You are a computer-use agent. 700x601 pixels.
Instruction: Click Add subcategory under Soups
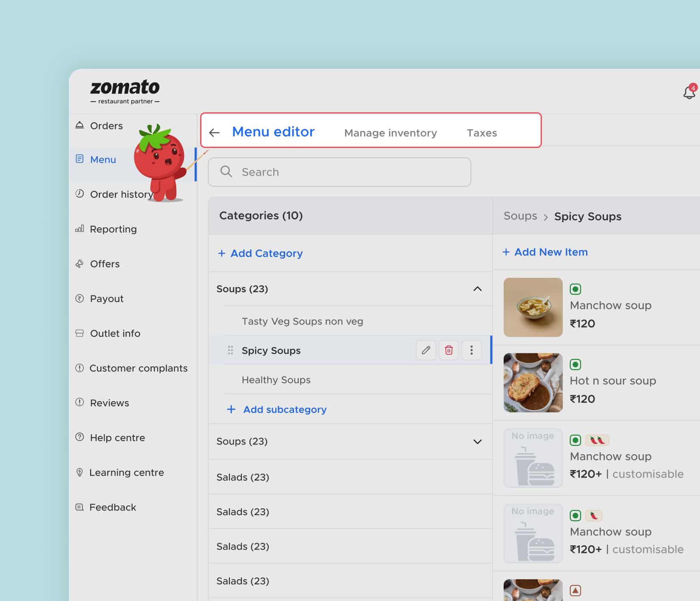pyautogui.click(x=277, y=409)
